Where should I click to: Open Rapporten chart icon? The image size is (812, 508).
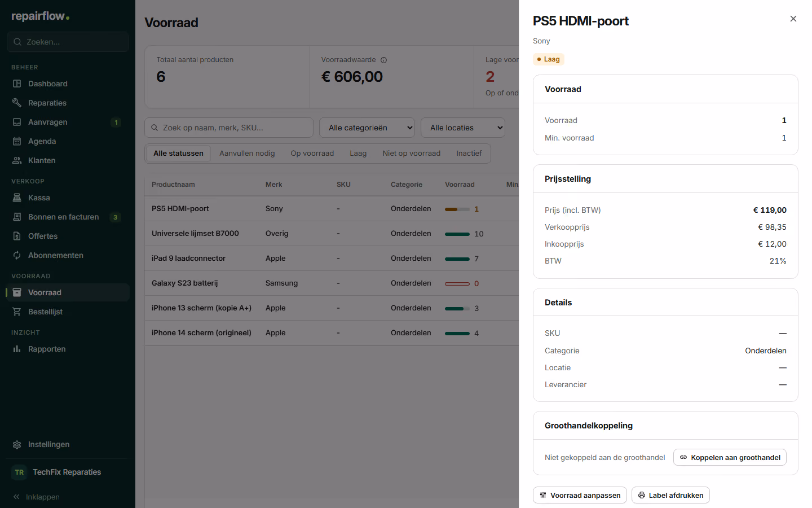(x=17, y=349)
